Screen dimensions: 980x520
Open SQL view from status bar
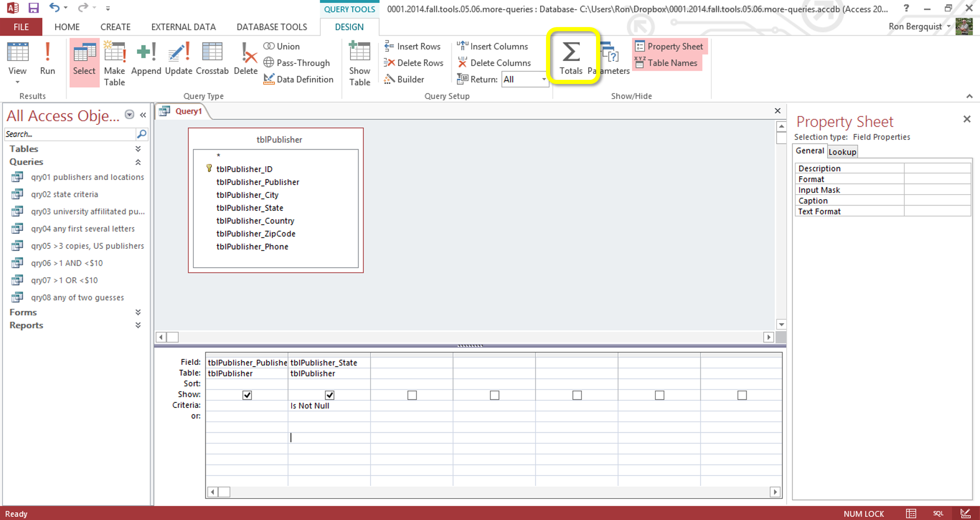938,514
